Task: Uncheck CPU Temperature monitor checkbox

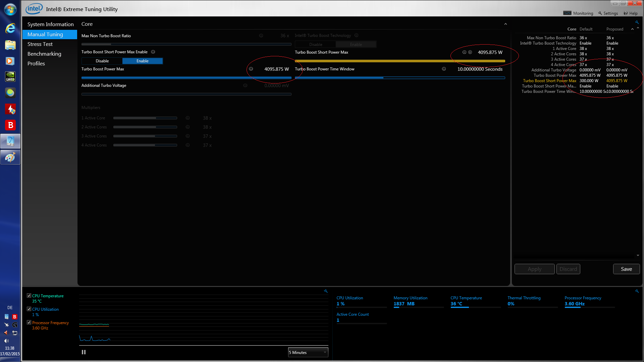Action: 29,296
